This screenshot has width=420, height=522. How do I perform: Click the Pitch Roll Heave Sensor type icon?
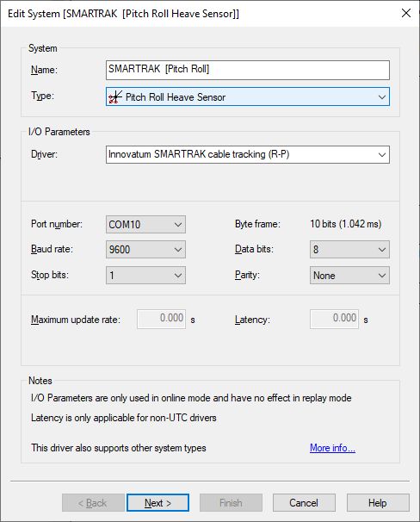tap(115, 97)
